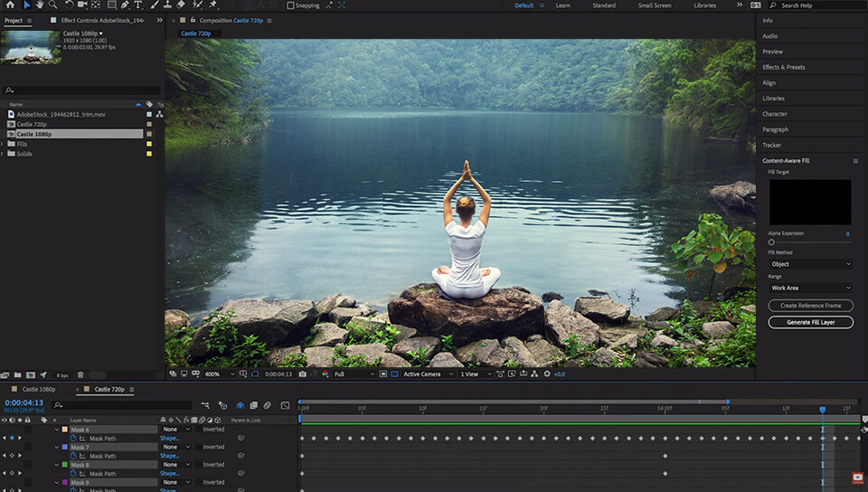
Task: Open the Range Work Area dropdown
Action: (810, 288)
